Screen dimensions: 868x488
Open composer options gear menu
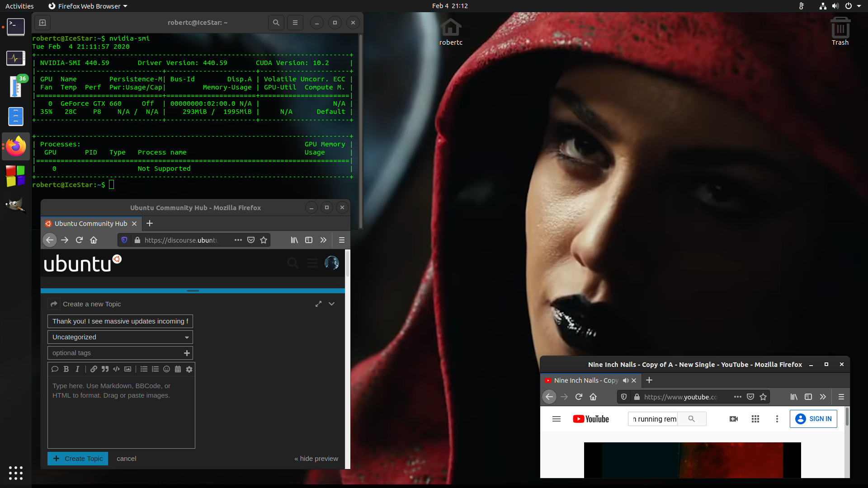tap(189, 369)
